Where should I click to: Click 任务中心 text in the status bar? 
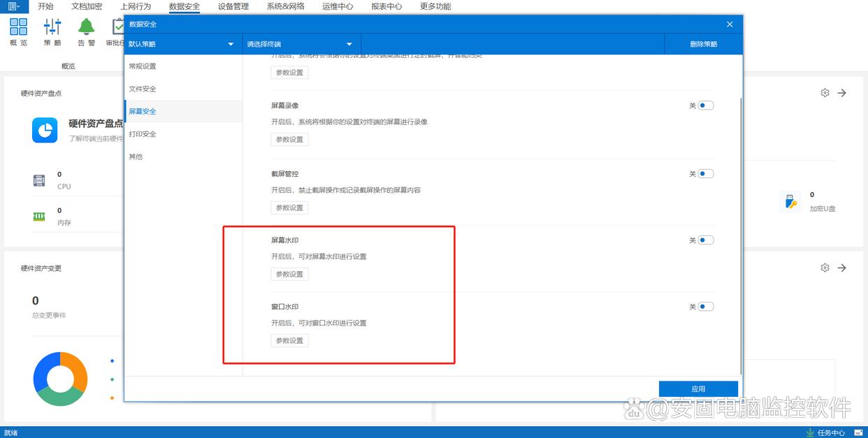[831, 432]
